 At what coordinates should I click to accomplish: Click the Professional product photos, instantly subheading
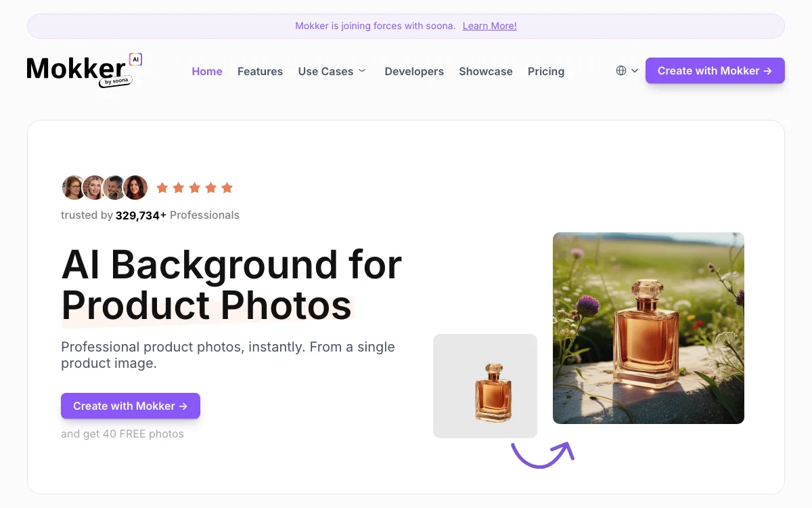228,355
